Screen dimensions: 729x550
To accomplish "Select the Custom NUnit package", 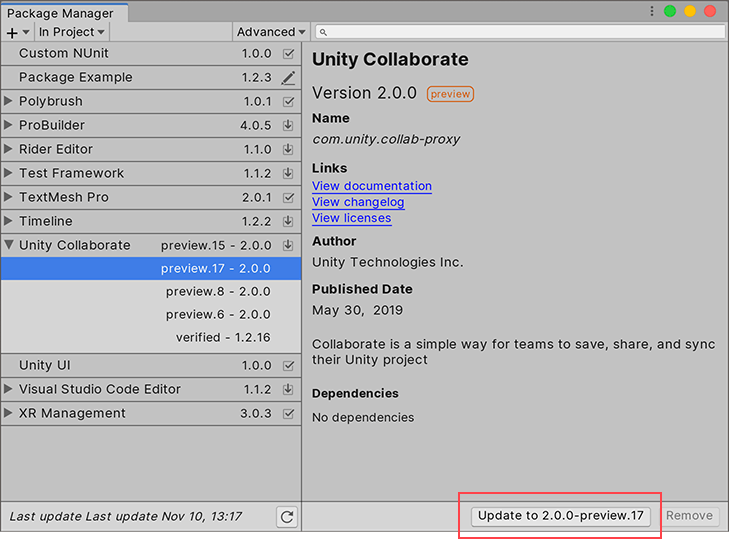I will pyautogui.click(x=151, y=53).
